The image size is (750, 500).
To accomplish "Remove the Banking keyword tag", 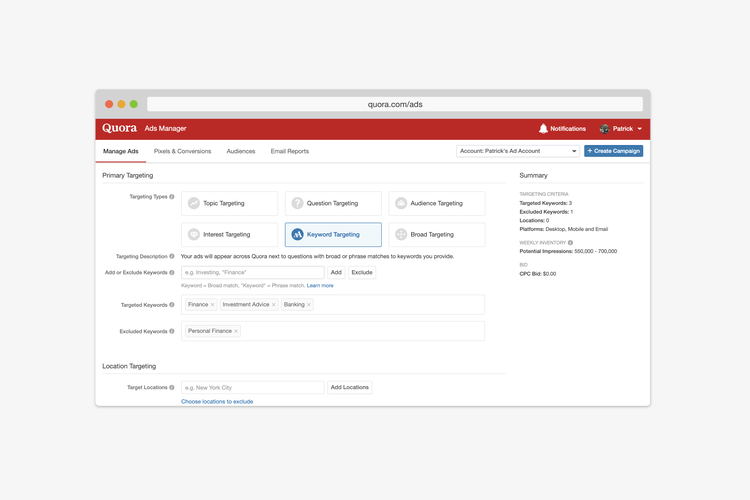I will pos(309,305).
